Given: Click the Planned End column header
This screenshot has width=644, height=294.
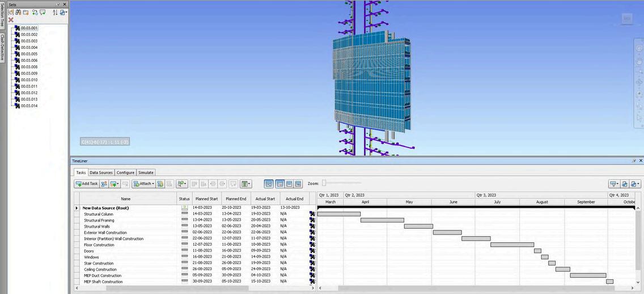Looking at the screenshot, I should click(x=236, y=199).
